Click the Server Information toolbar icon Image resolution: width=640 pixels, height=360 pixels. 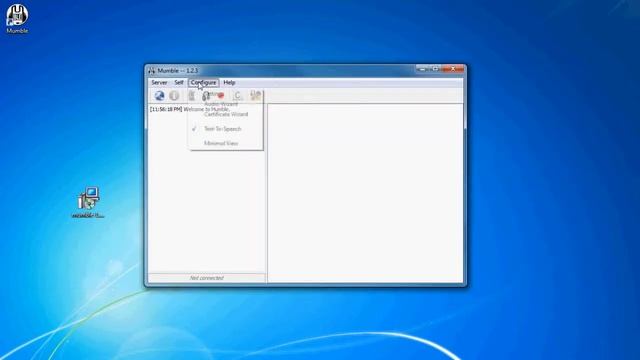[174, 96]
